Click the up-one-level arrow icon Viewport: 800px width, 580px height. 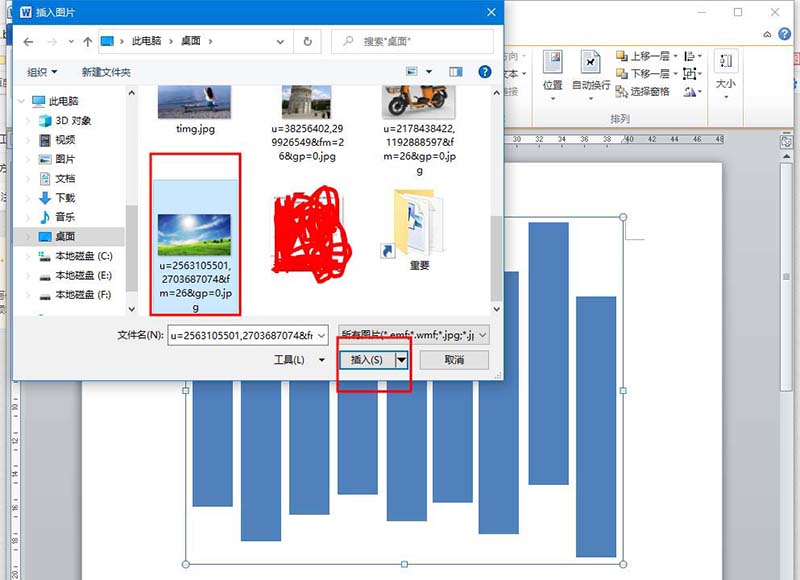coord(87,42)
